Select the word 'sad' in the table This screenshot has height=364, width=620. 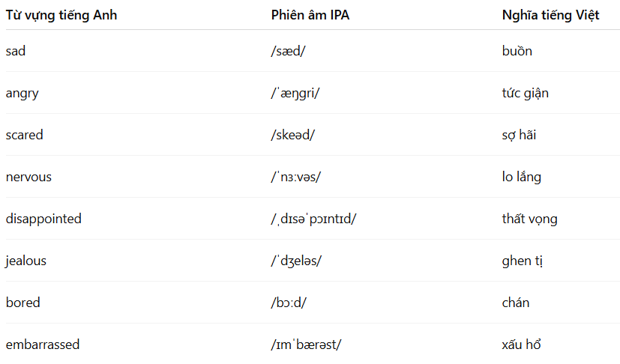16,51
